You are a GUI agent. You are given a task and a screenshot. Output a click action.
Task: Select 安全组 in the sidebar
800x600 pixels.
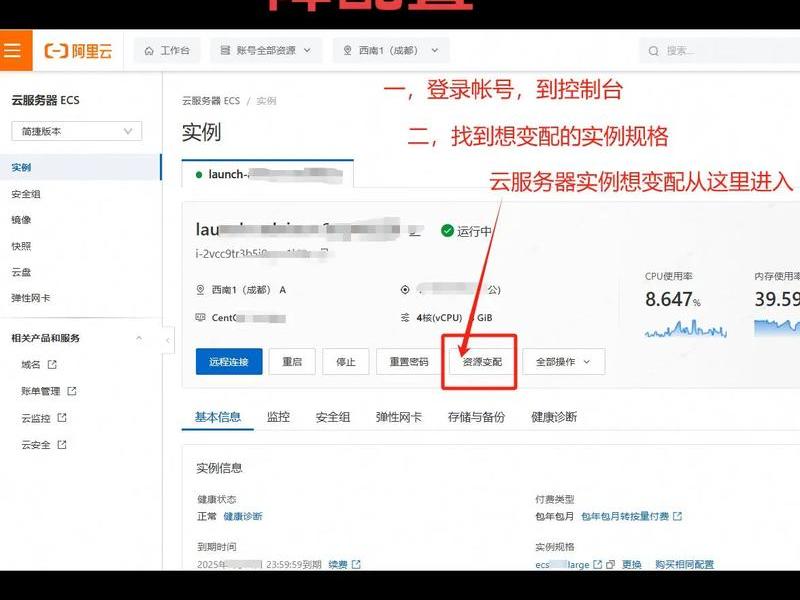click(26, 194)
